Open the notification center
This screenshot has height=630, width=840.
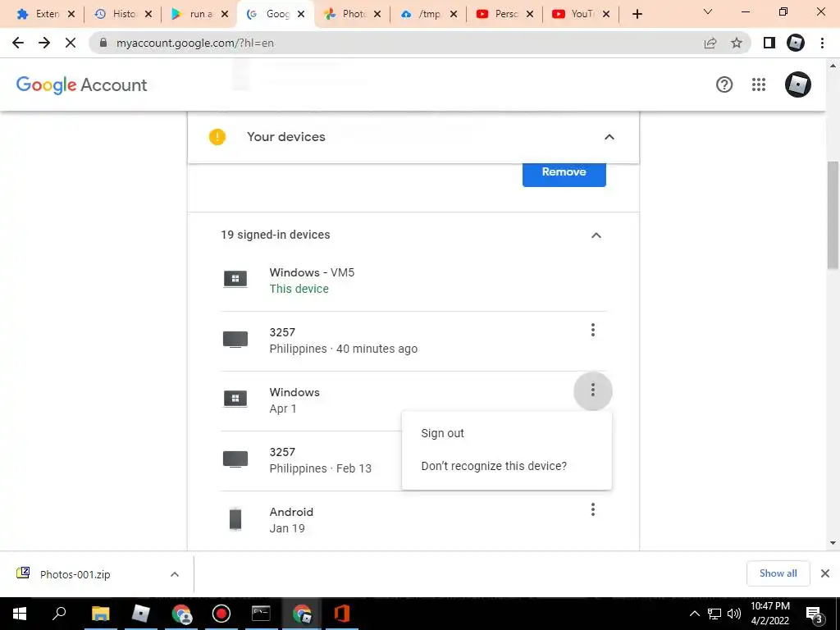pos(815,614)
